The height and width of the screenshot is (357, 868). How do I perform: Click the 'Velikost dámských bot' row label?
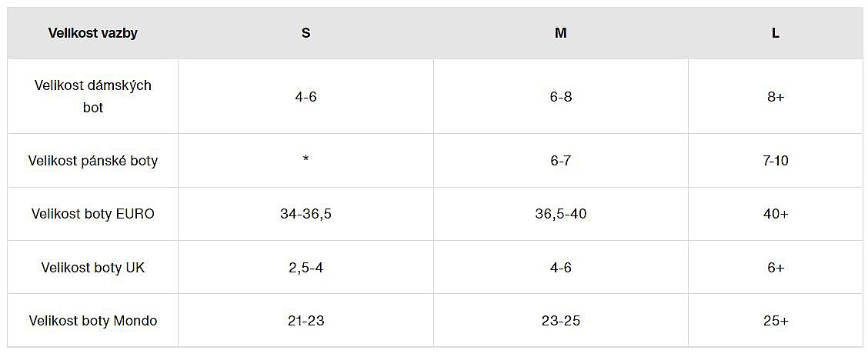[x=92, y=96]
